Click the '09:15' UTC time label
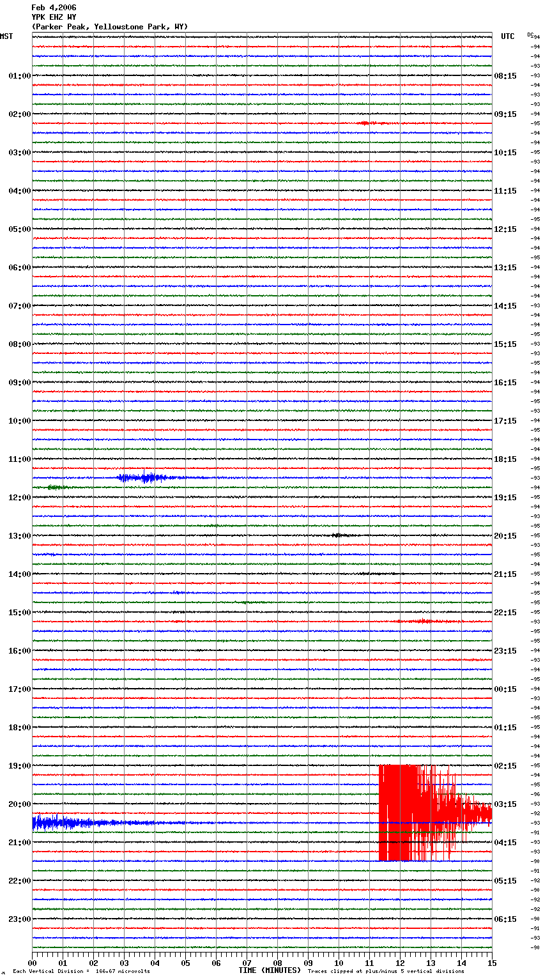The width and height of the screenshot is (543, 980). (505, 114)
